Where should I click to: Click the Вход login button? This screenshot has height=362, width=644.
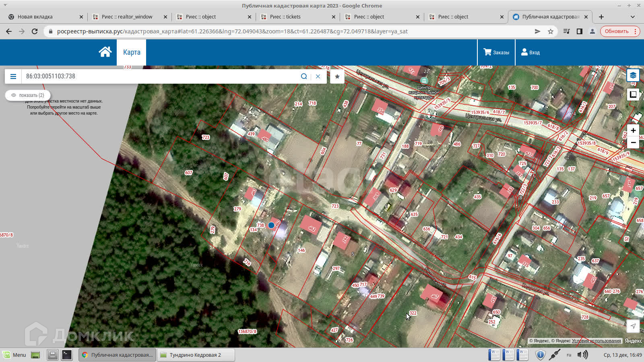pyautogui.click(x=530, y=52)
